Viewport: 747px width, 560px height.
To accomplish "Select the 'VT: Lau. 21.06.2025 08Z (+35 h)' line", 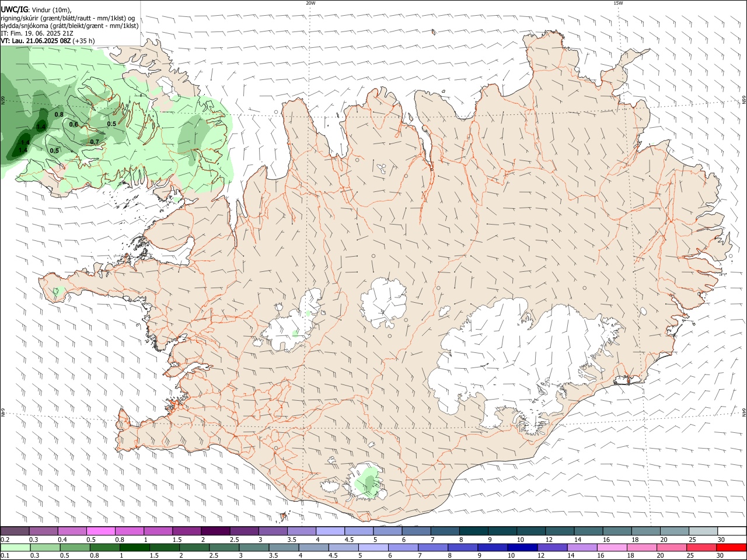I will coord(48,41).
